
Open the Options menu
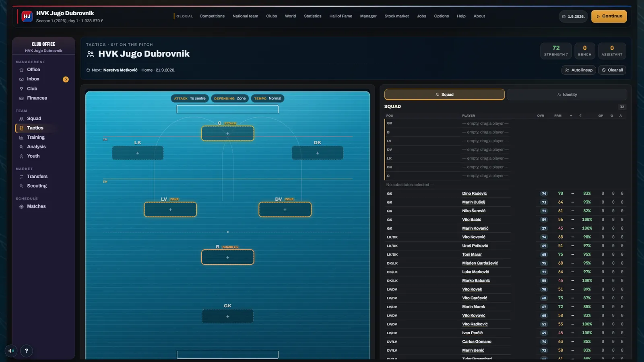pyautogui.click(x=442, y=16)
